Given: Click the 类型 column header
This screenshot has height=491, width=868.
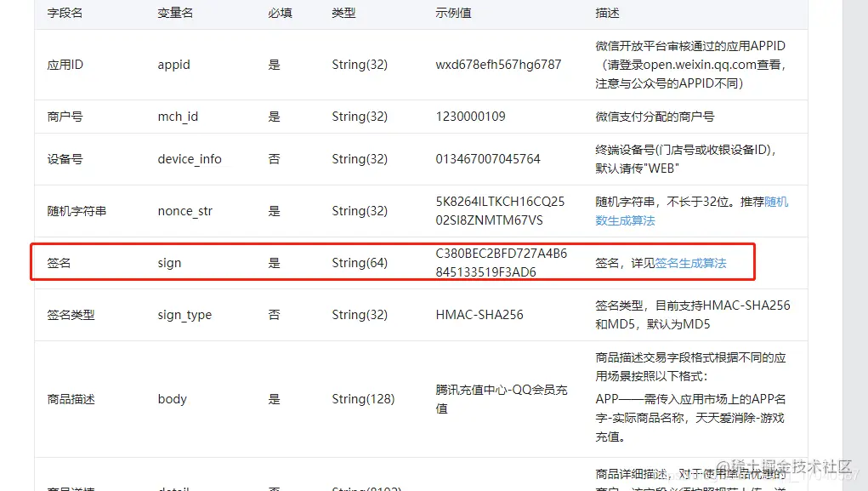Looking at the screenshot, I should pos(343,13).
